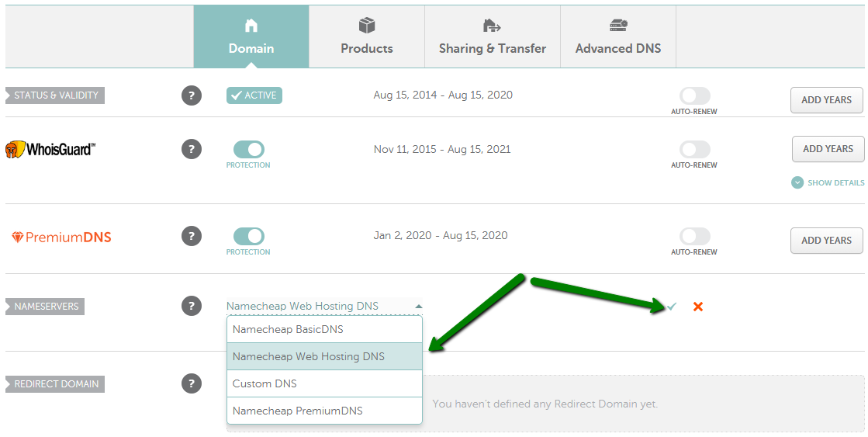
Task: Add years to domain status
Action: coord(826,100)
